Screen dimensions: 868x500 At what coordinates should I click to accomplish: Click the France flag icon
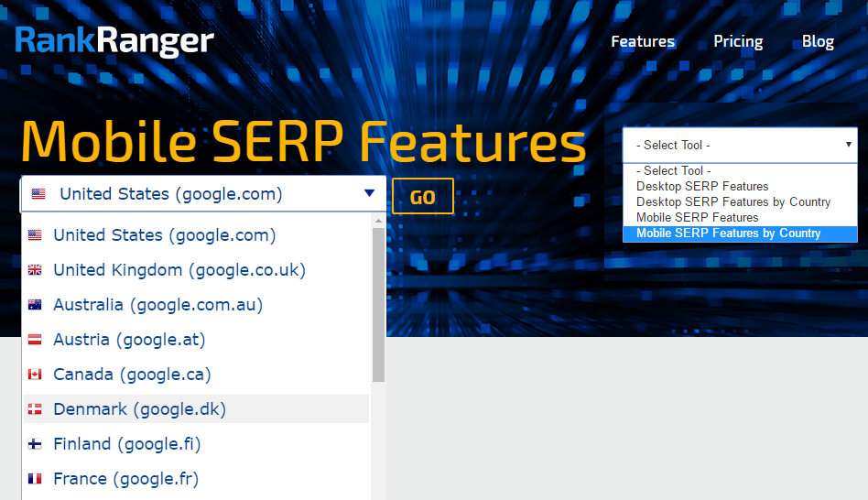click(35, 479)
